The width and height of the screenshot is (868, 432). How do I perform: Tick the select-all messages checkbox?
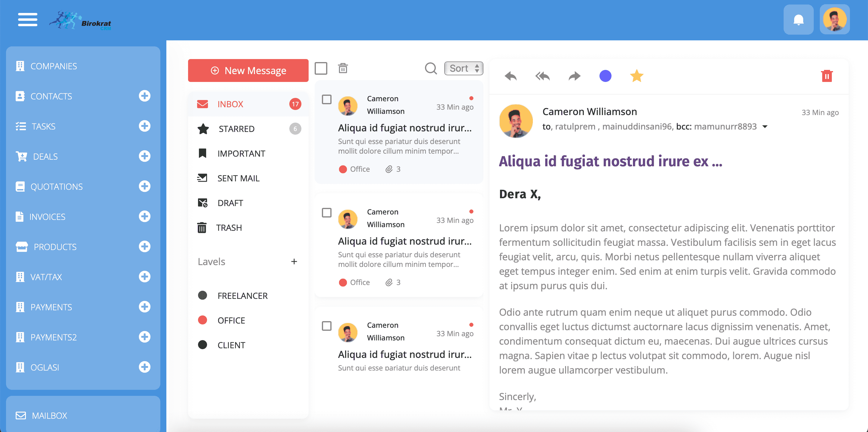pyautogui.click(x=321, y=68)
